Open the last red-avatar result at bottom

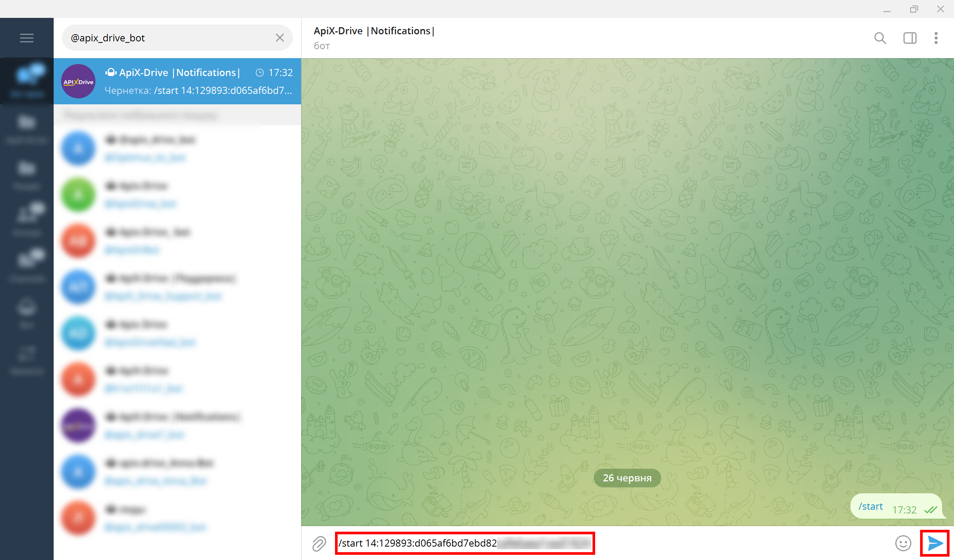(x=177, y=518)
